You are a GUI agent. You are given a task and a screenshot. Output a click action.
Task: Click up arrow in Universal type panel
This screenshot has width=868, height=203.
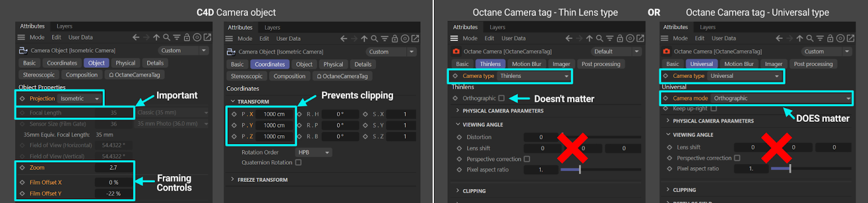coord(800,38)
